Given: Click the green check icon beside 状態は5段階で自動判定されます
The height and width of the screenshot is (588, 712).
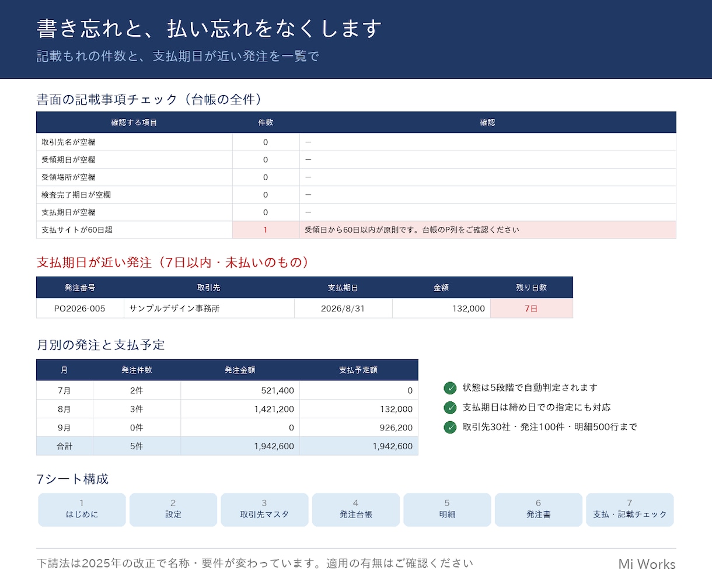Looking at the screenshot, I should coord(450,388).
